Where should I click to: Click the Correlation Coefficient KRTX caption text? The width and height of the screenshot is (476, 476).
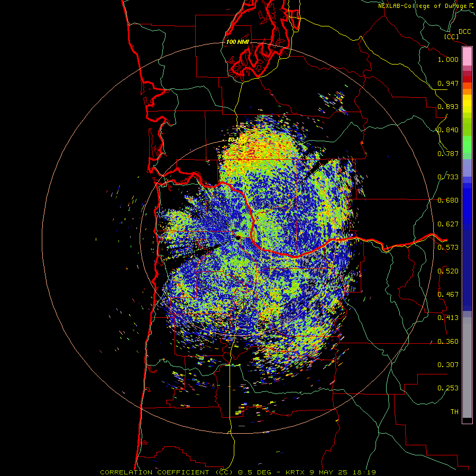(x=238, y=472)
